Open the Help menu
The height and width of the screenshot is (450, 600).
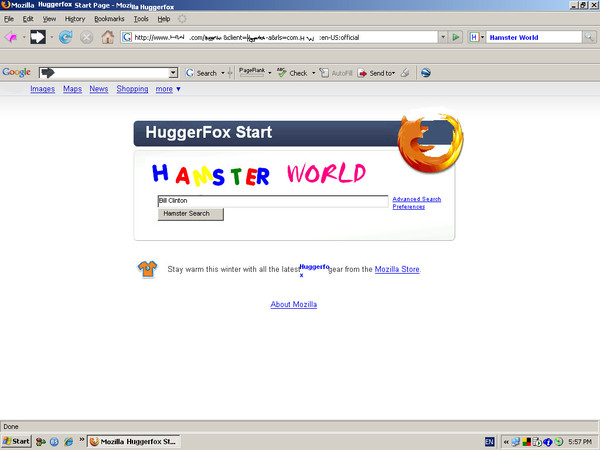click(x=164, y=19)
